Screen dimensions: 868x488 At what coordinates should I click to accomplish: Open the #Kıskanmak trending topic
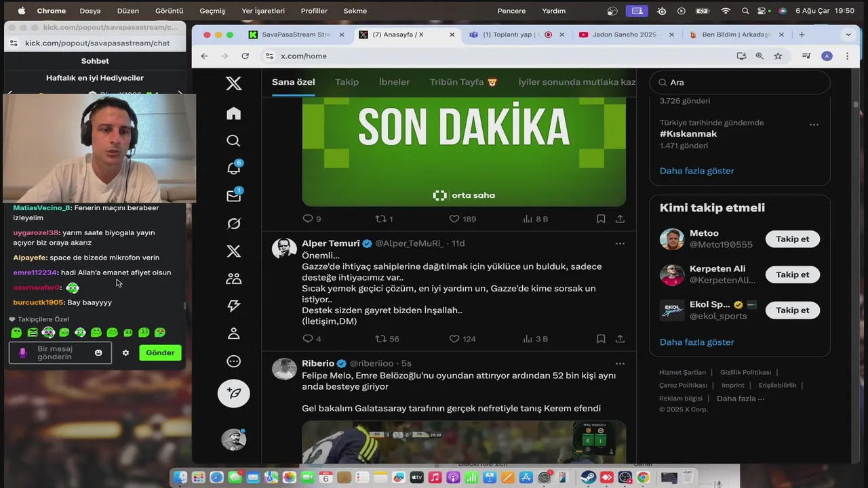coord(688,134)
